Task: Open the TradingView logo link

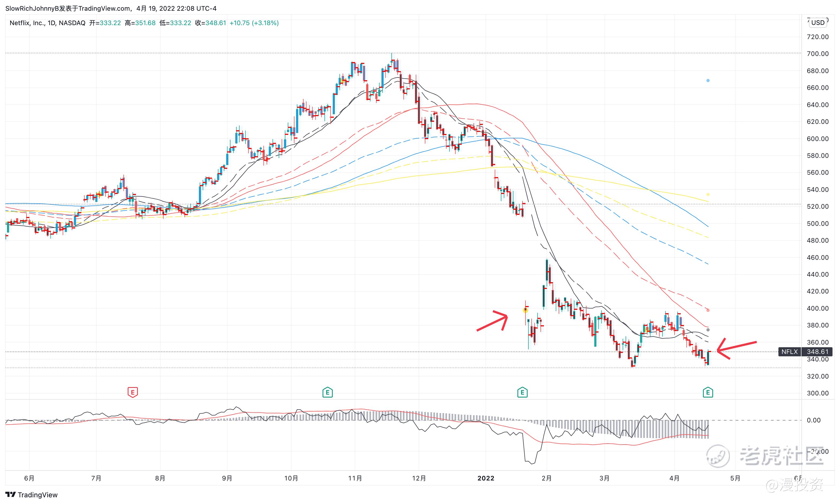Action: (32, 494)
